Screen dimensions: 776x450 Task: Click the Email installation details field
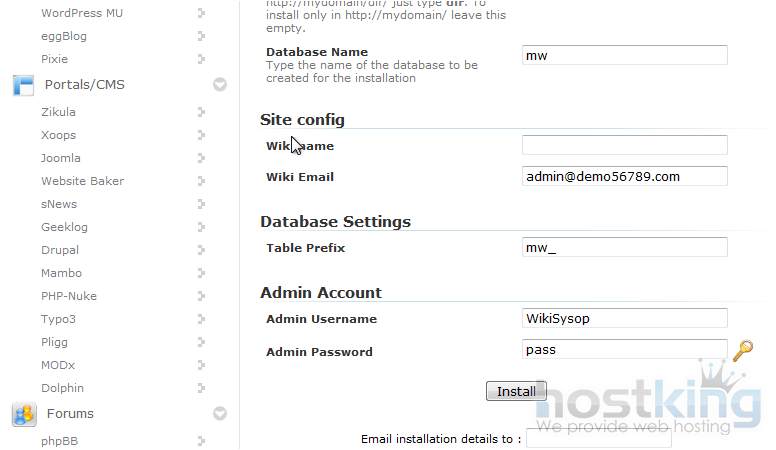598,439
